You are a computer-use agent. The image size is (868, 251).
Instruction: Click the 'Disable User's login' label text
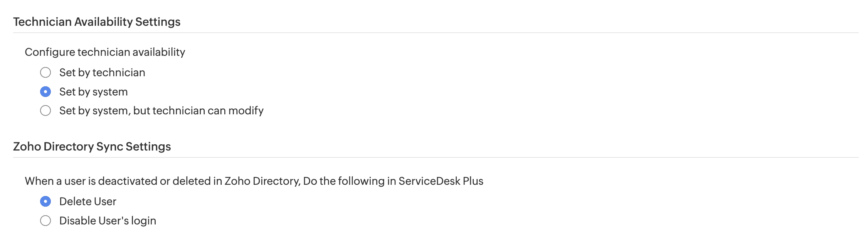(x=108, y=221)
